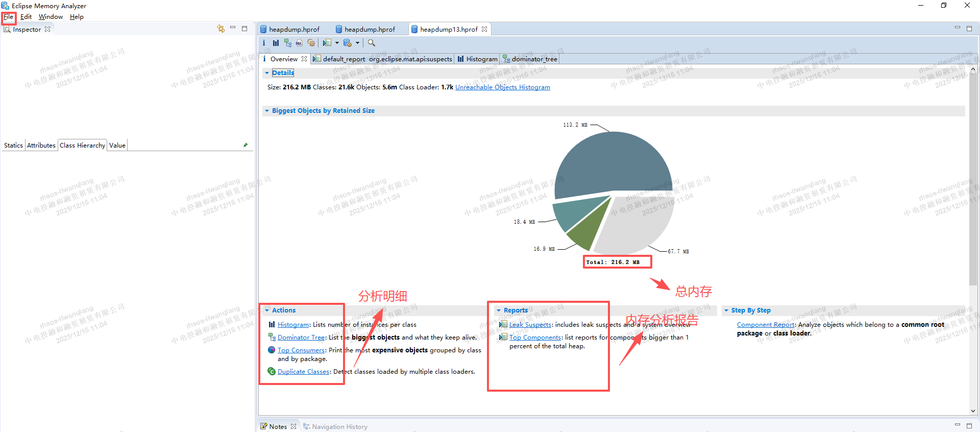Maximize the Inspector view
The width and height of the screenshot is (980, 432).
click(x=244, y=29)
